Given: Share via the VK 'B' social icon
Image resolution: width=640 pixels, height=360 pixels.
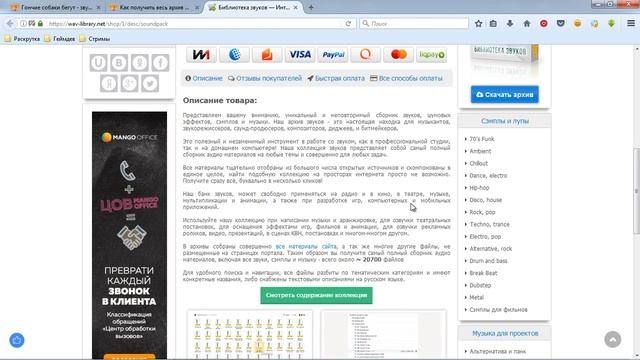Looking at the screenshot, I should 119,63.
